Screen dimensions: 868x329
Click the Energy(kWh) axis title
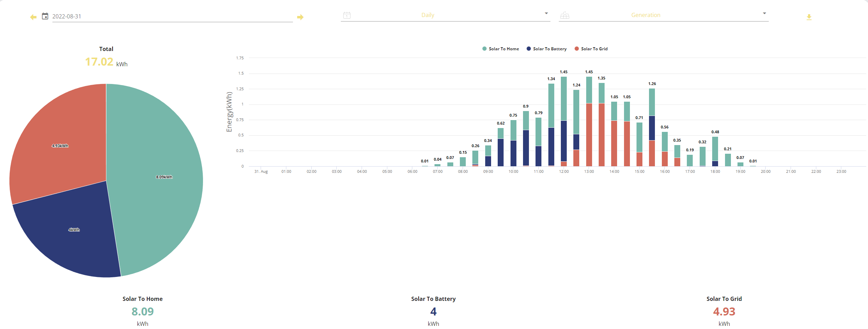coord(229,112)
